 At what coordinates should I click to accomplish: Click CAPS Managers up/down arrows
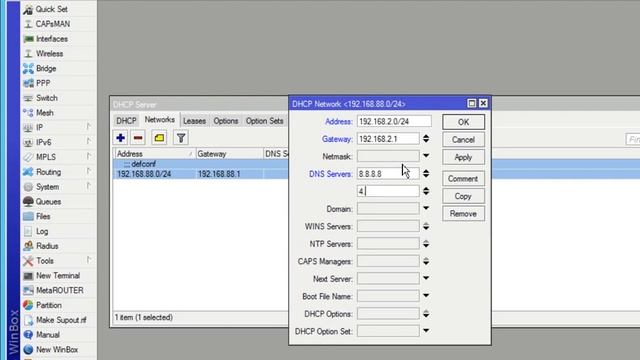pos(426,261)
